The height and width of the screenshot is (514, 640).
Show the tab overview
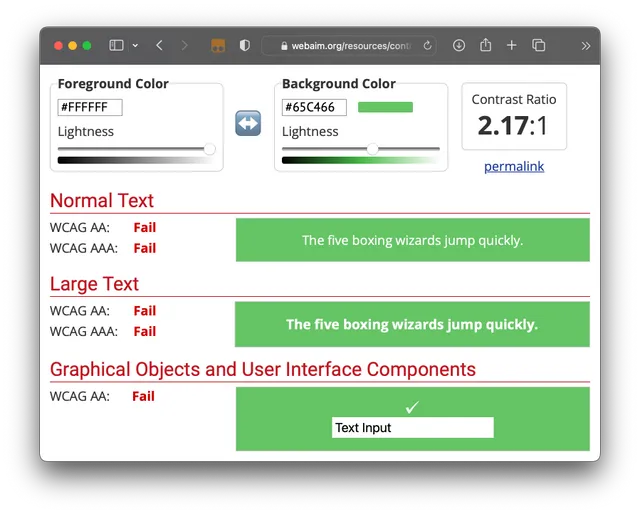click(538, 45)
